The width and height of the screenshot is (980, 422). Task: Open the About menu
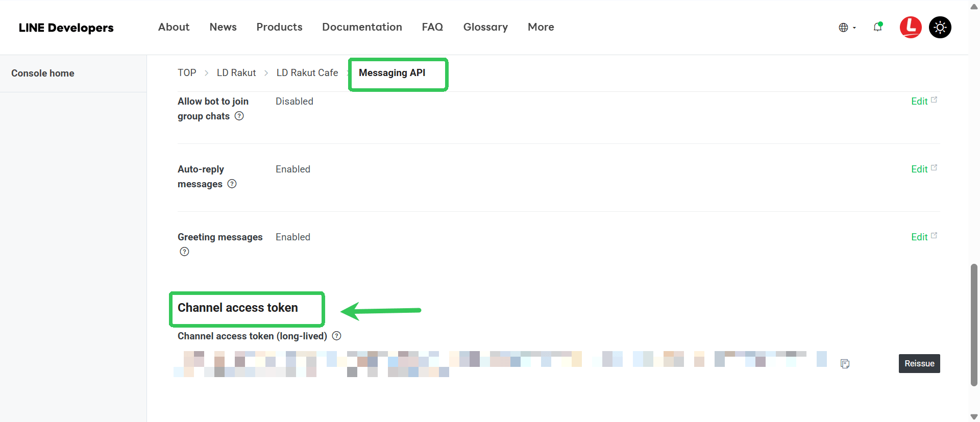(x=174, y=27)
